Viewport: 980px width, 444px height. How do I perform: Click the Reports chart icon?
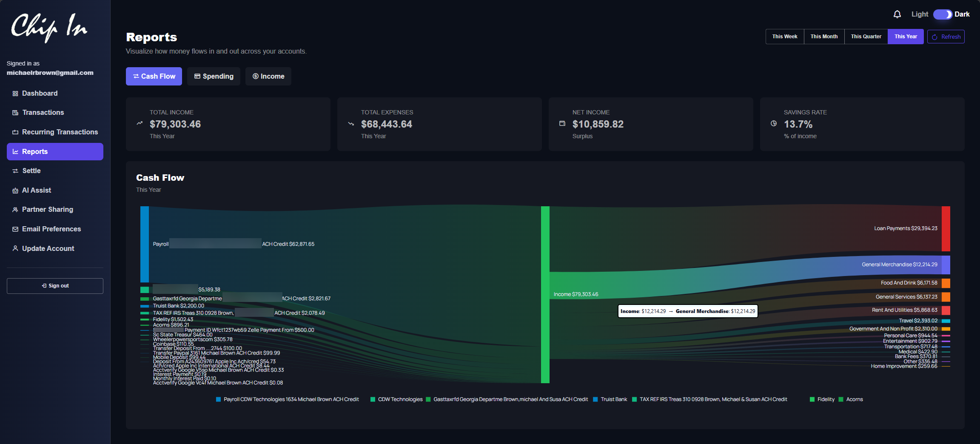point(15,152)
